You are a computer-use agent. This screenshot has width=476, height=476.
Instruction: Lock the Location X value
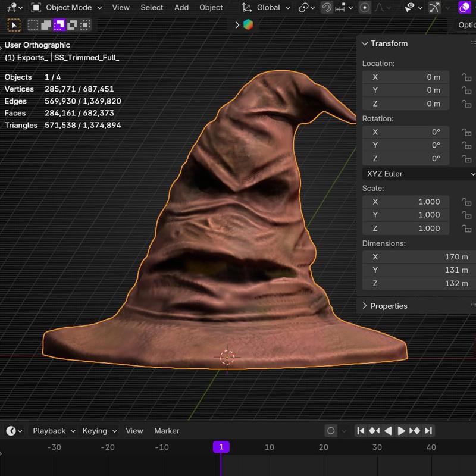pos(467,77)
